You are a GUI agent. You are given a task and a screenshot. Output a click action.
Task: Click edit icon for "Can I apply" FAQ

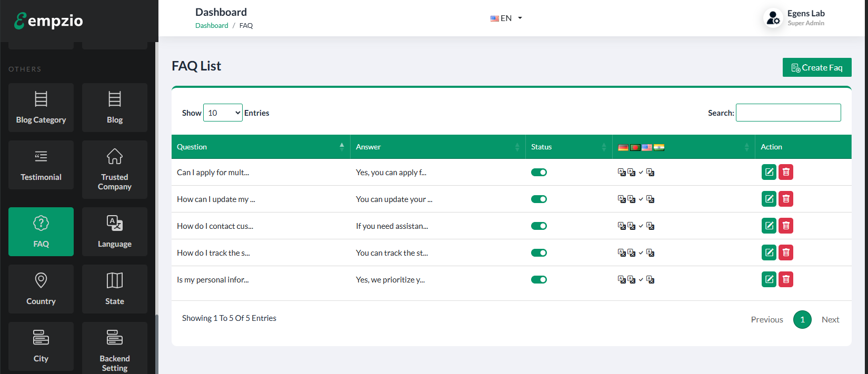point(769,172)
